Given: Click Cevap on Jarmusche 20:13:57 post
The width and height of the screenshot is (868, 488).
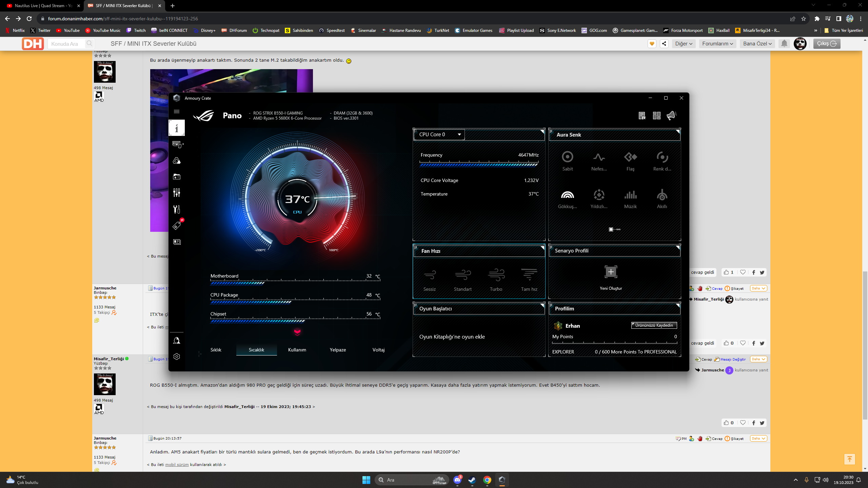Looking at the screenshot, I should 714,439.
